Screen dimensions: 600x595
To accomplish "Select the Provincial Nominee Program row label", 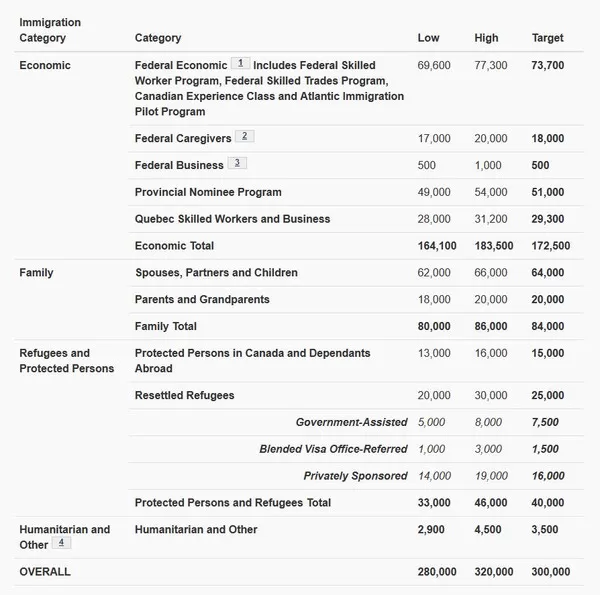I will click(x=208, y=192).
